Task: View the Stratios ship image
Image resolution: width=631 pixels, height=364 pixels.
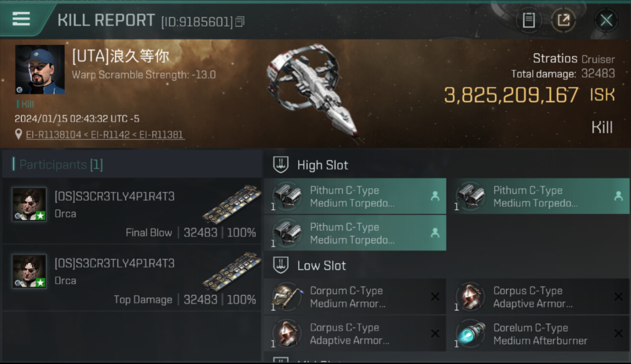Action: [x=312, y=90]
